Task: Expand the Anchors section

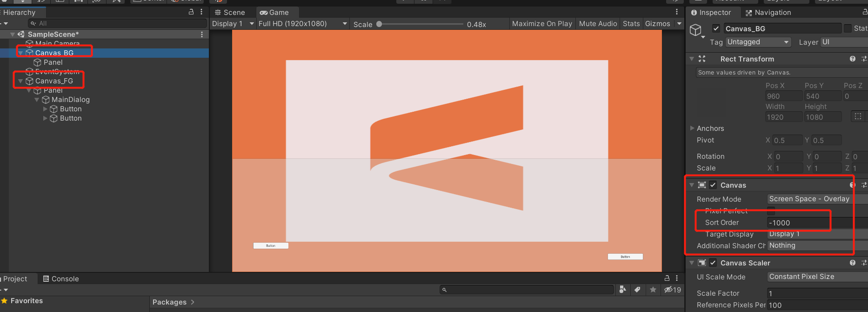Action: [692, 128]
